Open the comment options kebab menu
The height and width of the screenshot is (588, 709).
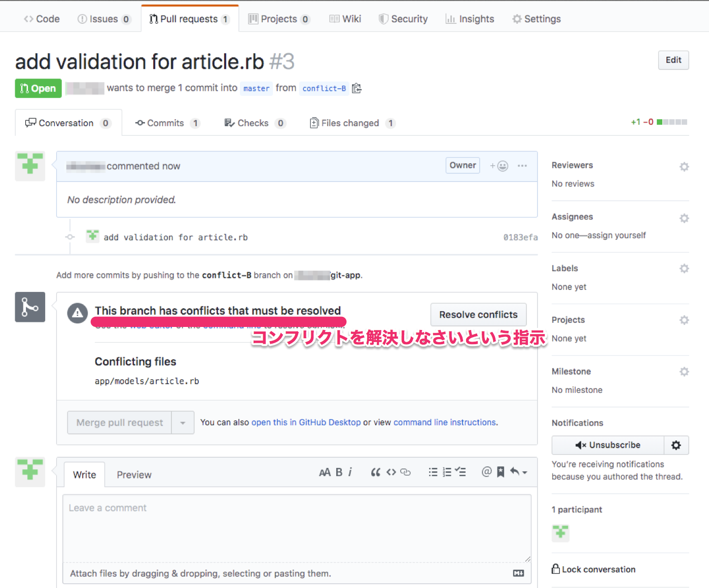pyautogui.click(x=522, y=166)
